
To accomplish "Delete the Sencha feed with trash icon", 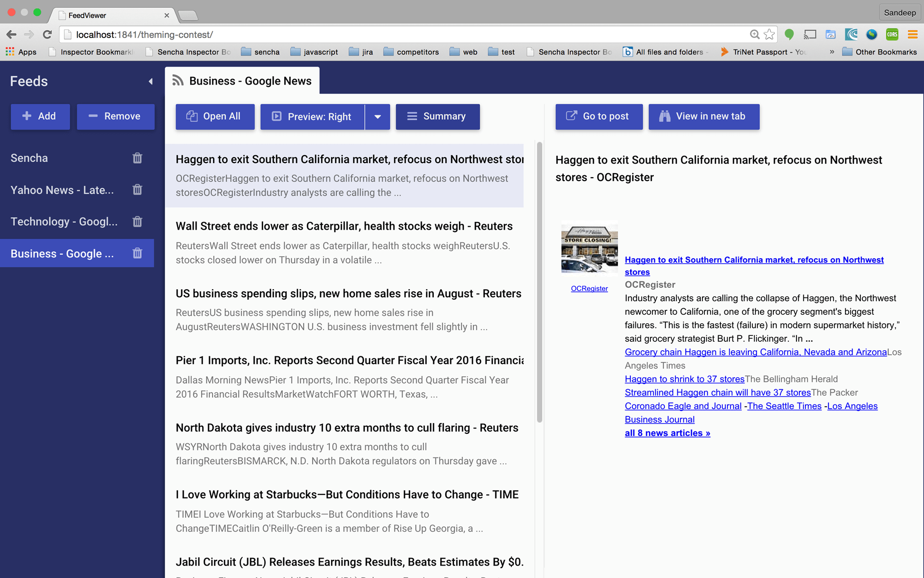I will 137,158.
